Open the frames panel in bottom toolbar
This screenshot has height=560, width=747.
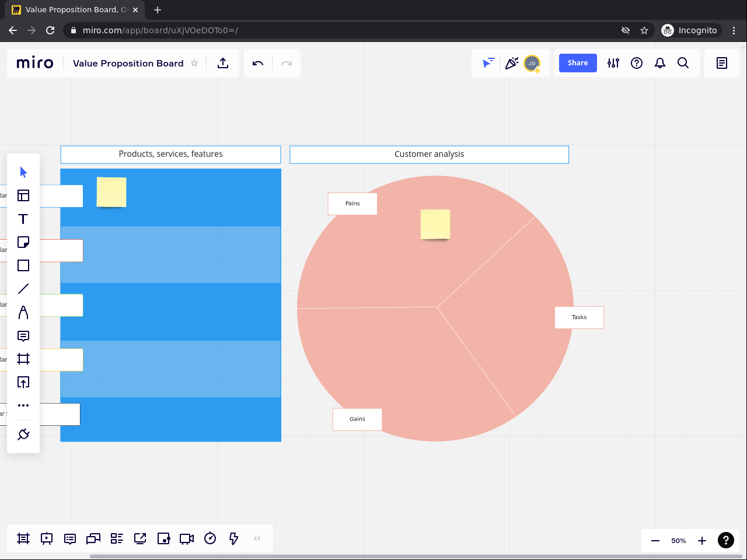(x=23, y=538)
